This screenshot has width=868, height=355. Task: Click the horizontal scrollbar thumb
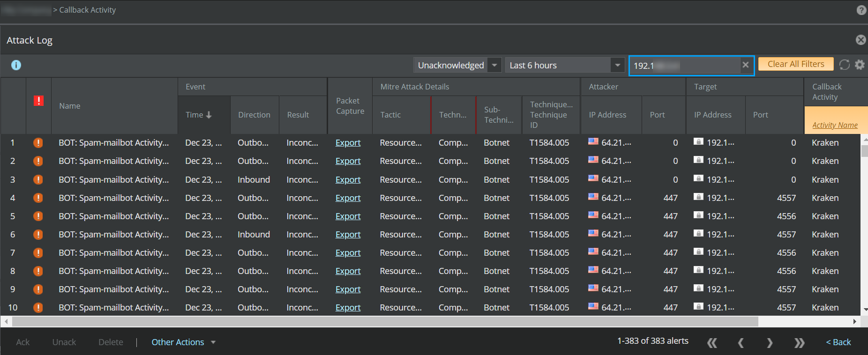pos(385,322)
